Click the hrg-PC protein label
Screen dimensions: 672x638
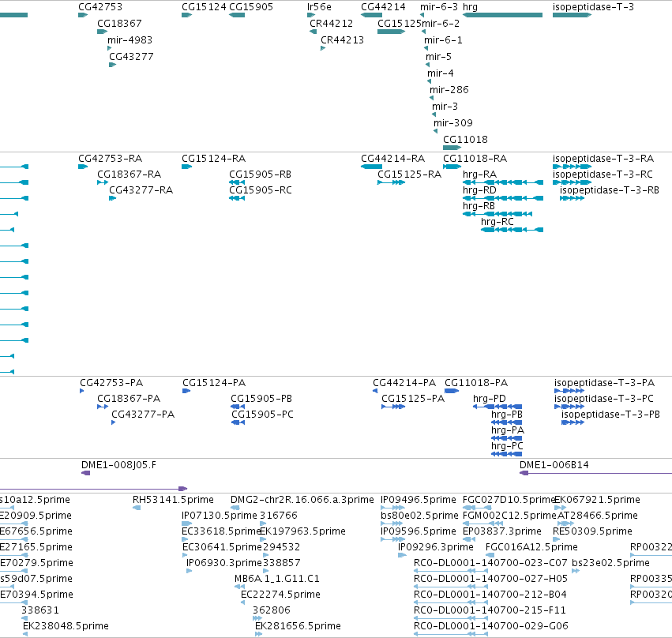507,446
